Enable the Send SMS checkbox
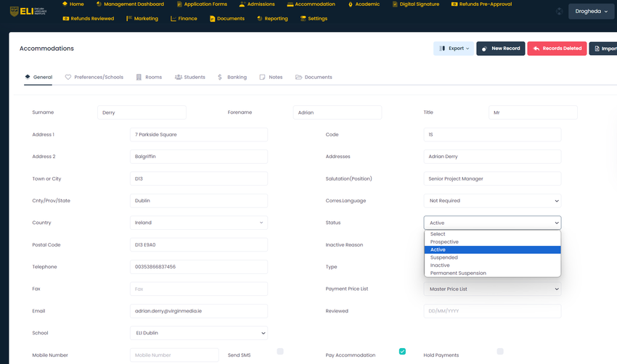The image size is (617, 364). pos(280,352)
